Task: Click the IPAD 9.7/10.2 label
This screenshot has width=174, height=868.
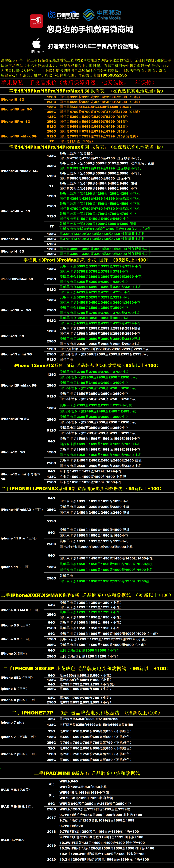Action: point(12,840)
